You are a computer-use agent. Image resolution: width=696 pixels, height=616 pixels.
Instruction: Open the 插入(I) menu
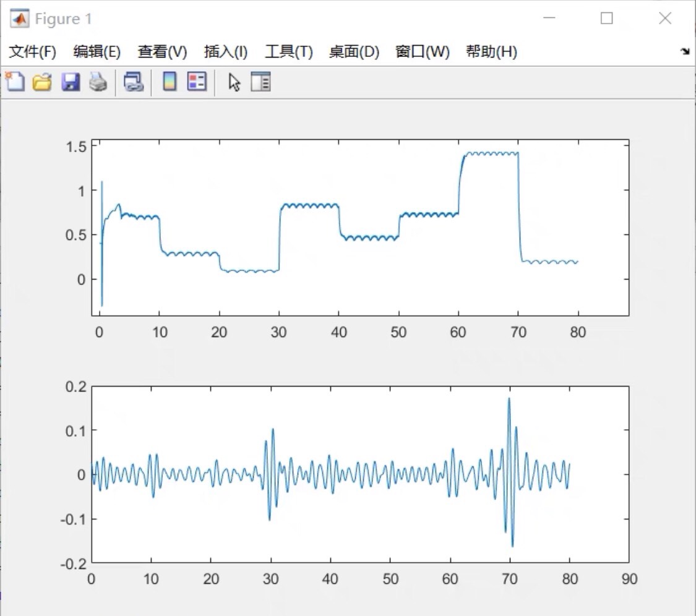coord(225,51)
